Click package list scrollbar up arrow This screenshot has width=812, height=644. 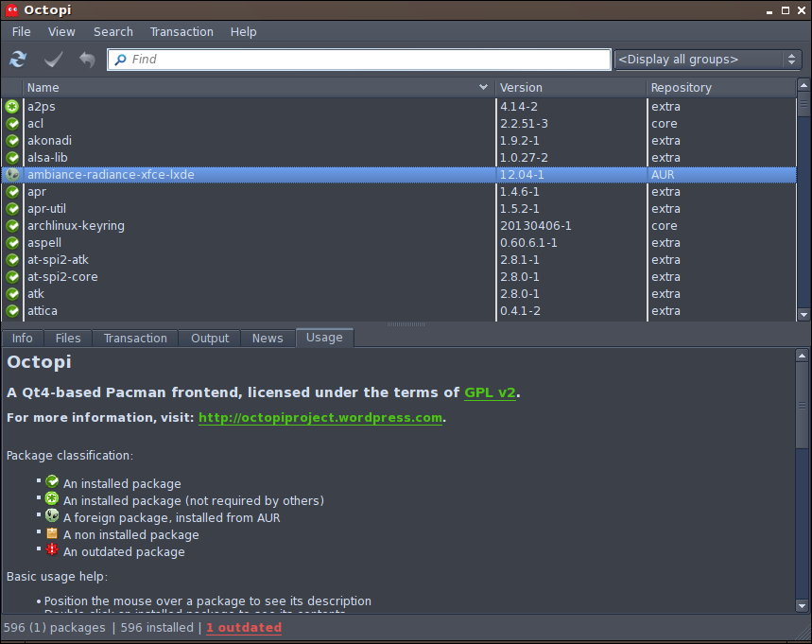point(803,85)
